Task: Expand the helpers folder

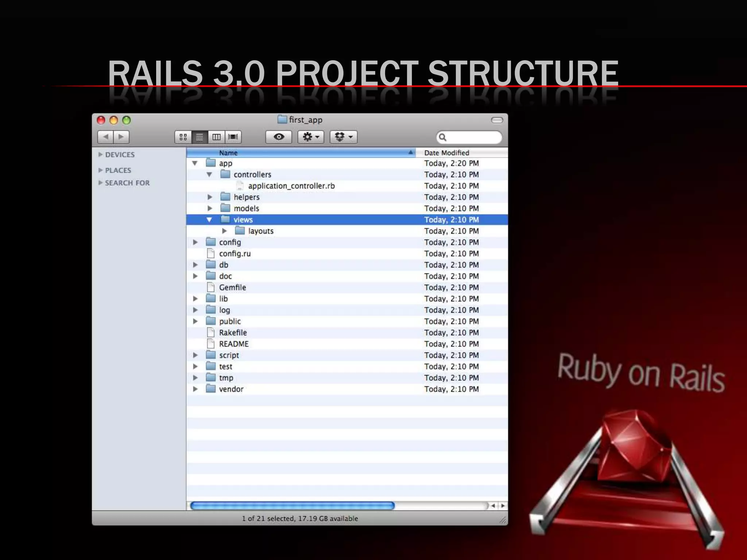Action: pos(210,197)
